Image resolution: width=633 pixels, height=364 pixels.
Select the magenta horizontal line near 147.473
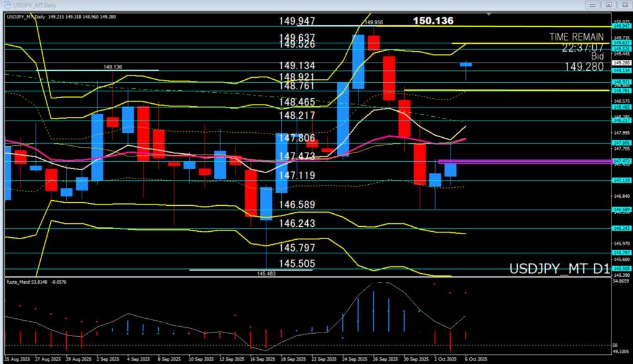[x=525, y=162]
